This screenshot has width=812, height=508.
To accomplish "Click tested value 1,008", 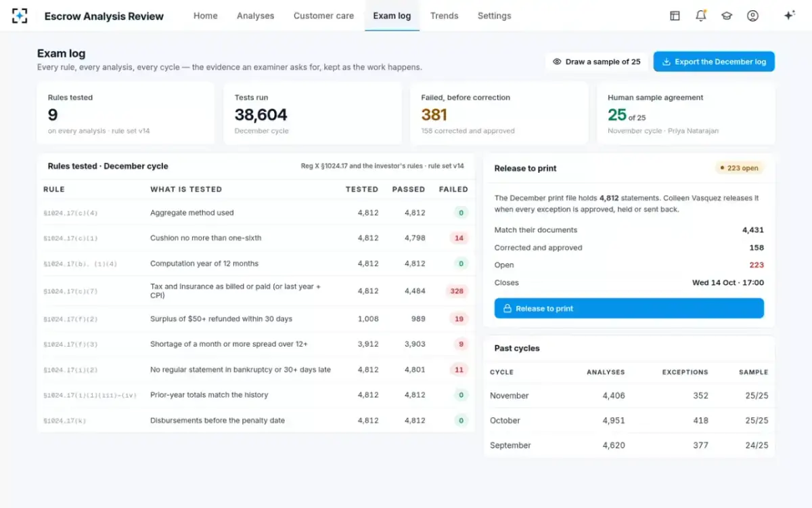I will tap(368, 319).
